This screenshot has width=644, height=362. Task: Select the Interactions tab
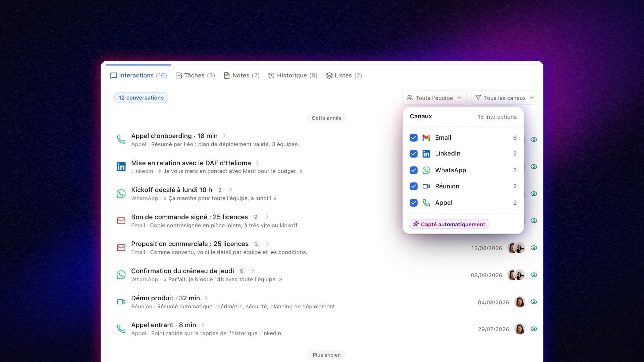139,75
